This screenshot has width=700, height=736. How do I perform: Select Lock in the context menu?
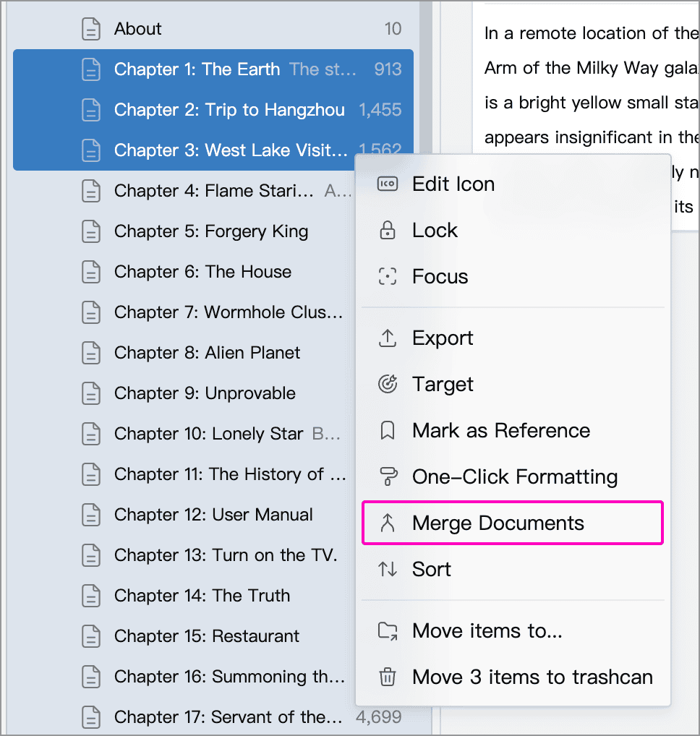coord(513,231)
